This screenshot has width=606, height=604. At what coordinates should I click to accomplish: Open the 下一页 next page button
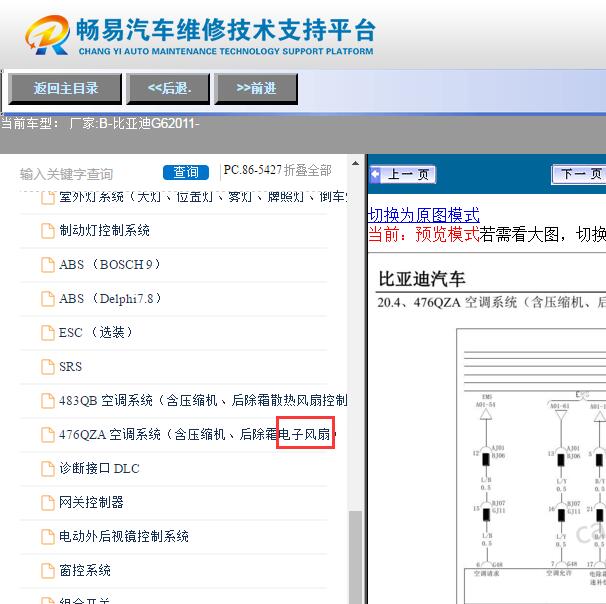(x=580, y=174)
